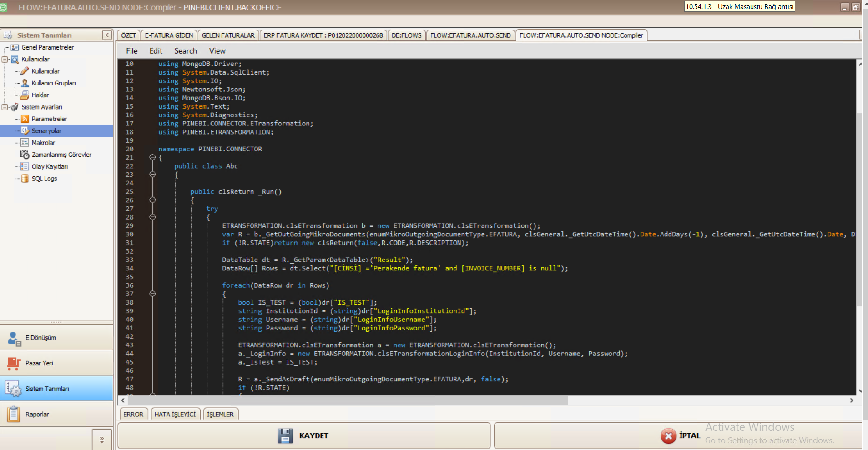Open the Pazar Yeri navigation section
Viewport: 868px width, 450px height.
pyautogui.click(x=56, y=363)
